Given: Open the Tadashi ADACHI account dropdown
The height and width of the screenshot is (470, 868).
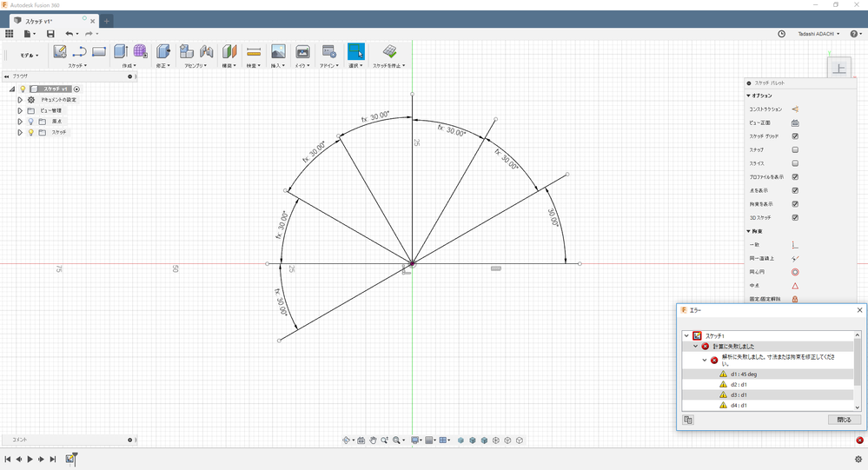Looking at the screenshot, I should [818, 34].
